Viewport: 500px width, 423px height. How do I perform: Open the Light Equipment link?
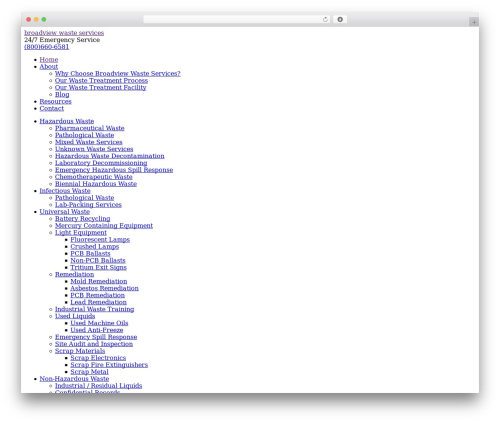pyautogui.click(x=81, y=233)
